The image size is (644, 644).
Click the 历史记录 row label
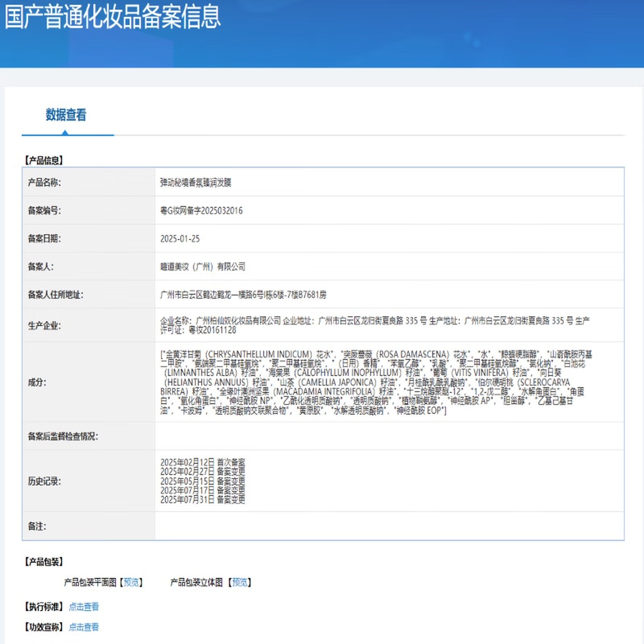pyautogui.click(x=45, y=481)
